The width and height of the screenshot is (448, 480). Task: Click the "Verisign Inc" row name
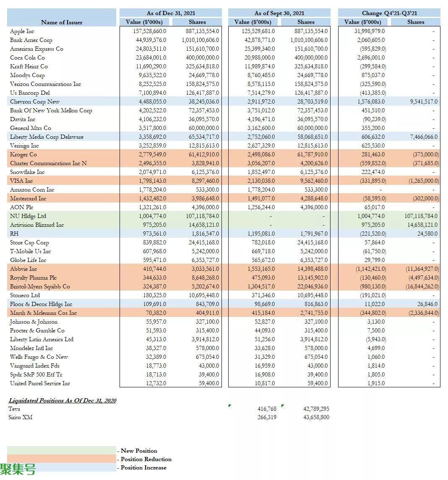(x=24, y=146)
